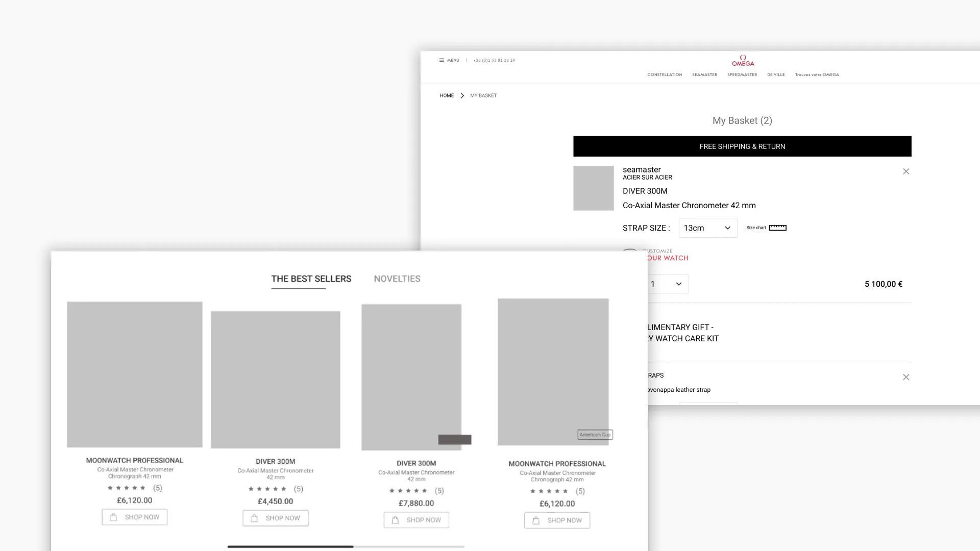Click the hamburger MENU icon
980x551 pixels.
click(442, 60)
